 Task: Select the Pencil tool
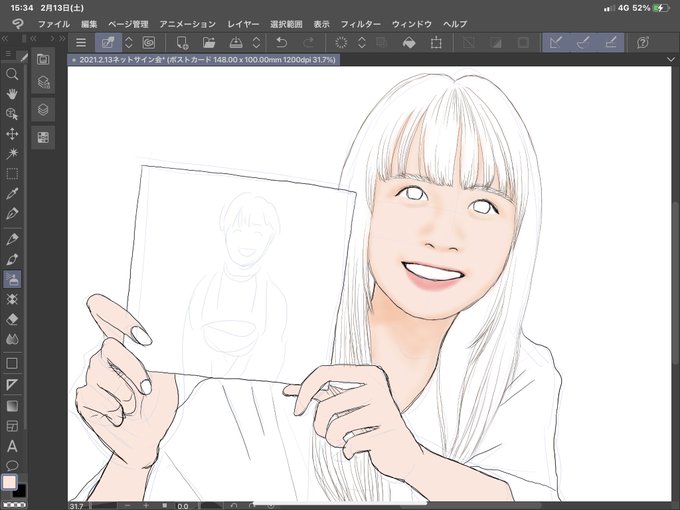tap(12, 239)
